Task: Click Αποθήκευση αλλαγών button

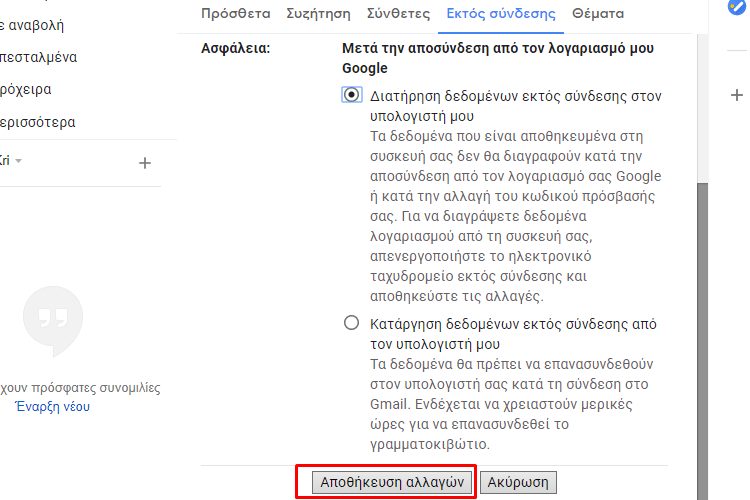Action: pos(392,482)
